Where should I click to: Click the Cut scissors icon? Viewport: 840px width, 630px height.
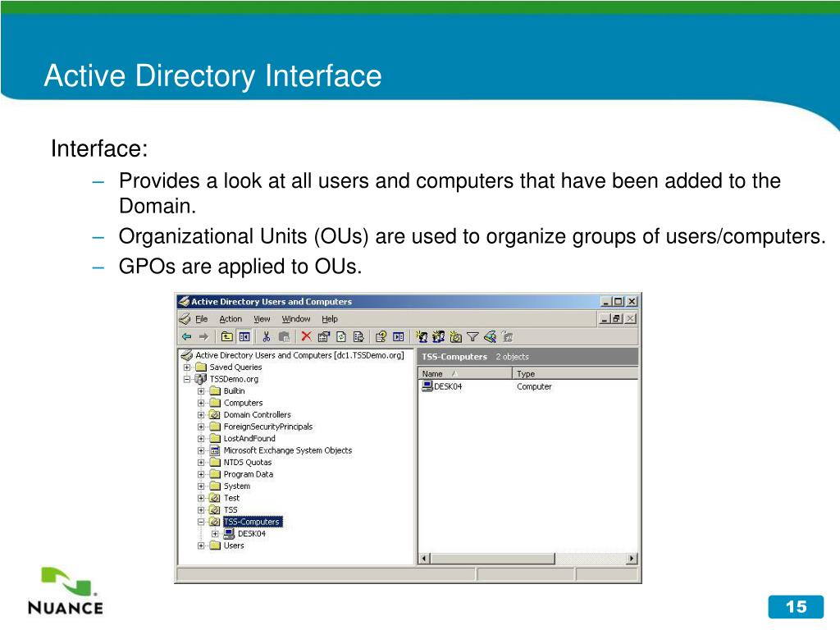click(267, 336)
